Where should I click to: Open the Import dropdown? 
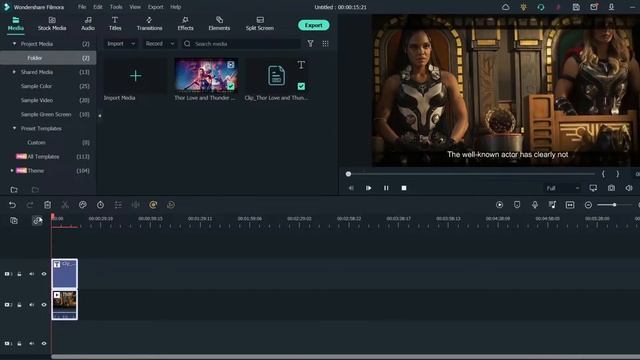click(x=121, y=44)
